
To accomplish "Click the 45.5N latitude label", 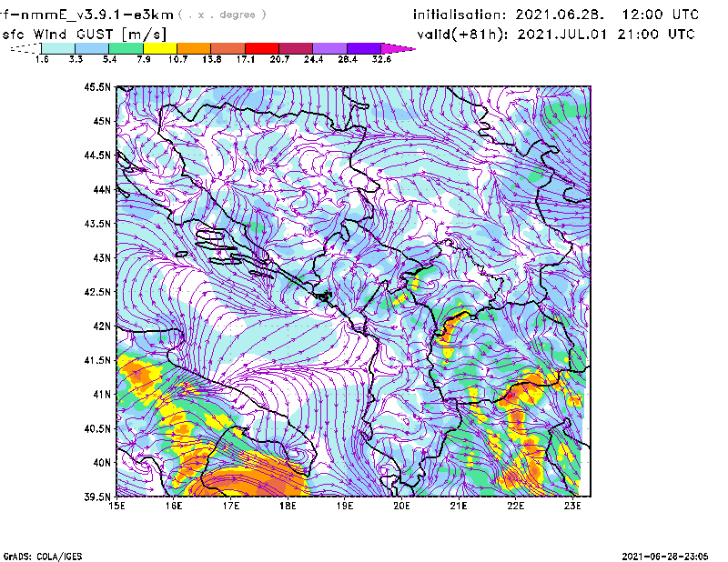I will (x=97, y=86).
